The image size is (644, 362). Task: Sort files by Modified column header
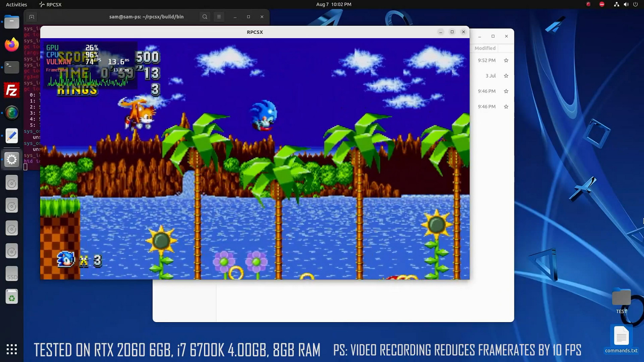[x=485, y=48]
